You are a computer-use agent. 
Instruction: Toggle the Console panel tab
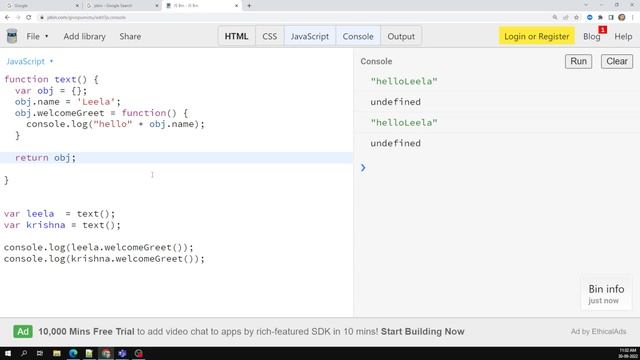point(358,36)
